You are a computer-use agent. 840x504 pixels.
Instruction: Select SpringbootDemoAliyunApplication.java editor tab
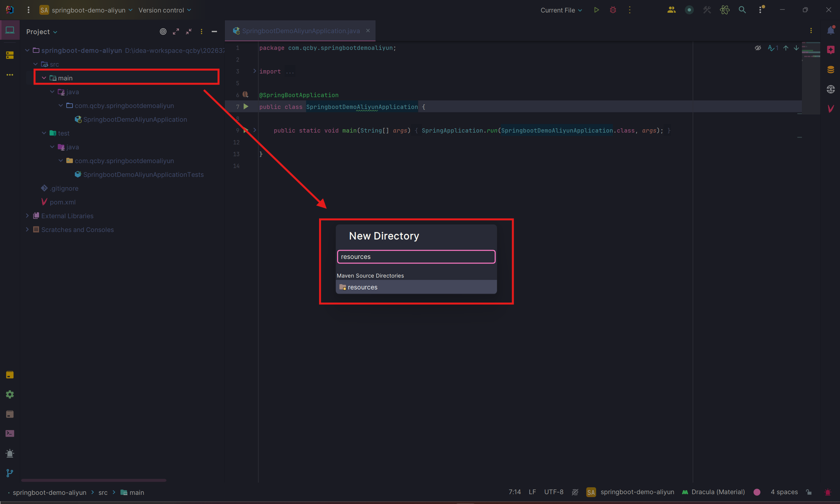tap(300, 31)
